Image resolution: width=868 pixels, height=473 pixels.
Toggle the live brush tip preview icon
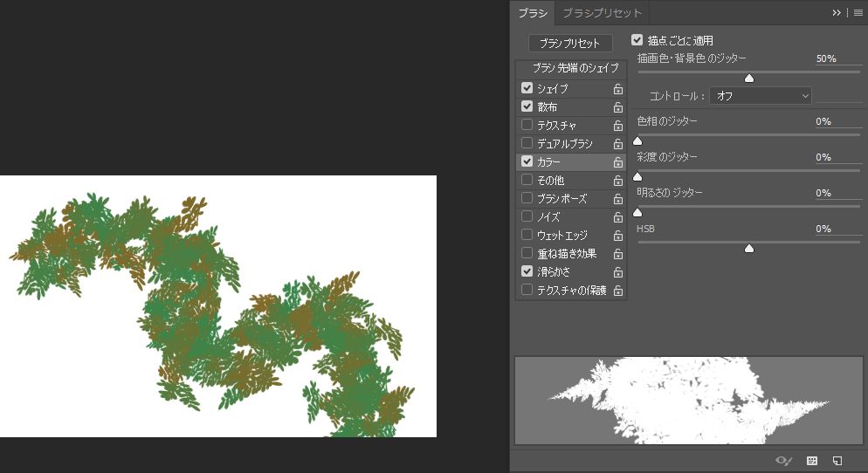[783, 460]
